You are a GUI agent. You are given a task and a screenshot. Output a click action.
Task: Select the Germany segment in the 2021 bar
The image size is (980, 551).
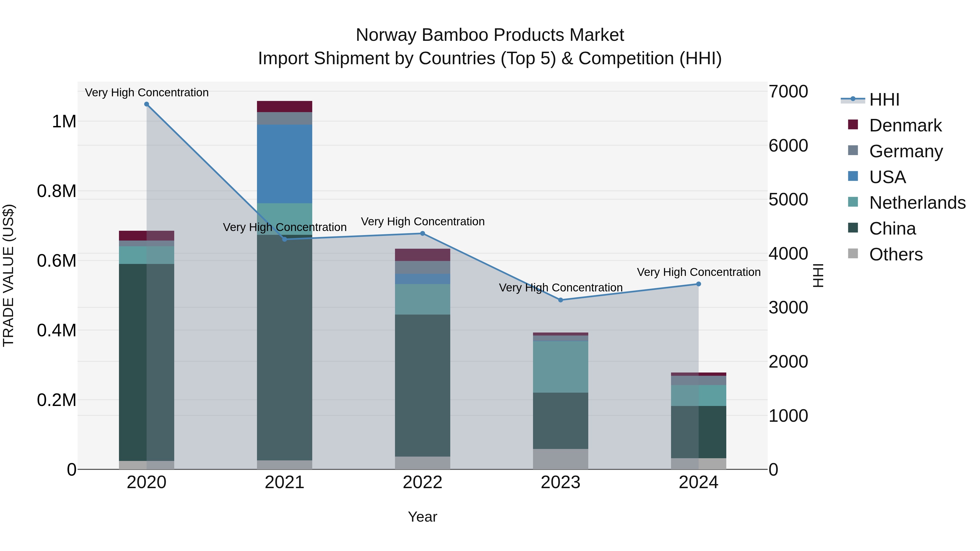284,118
